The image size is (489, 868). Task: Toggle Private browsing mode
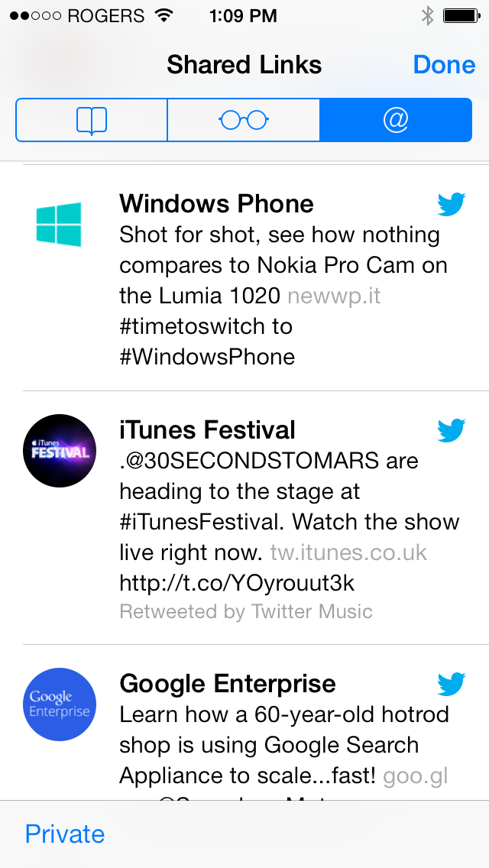(65, 834)
